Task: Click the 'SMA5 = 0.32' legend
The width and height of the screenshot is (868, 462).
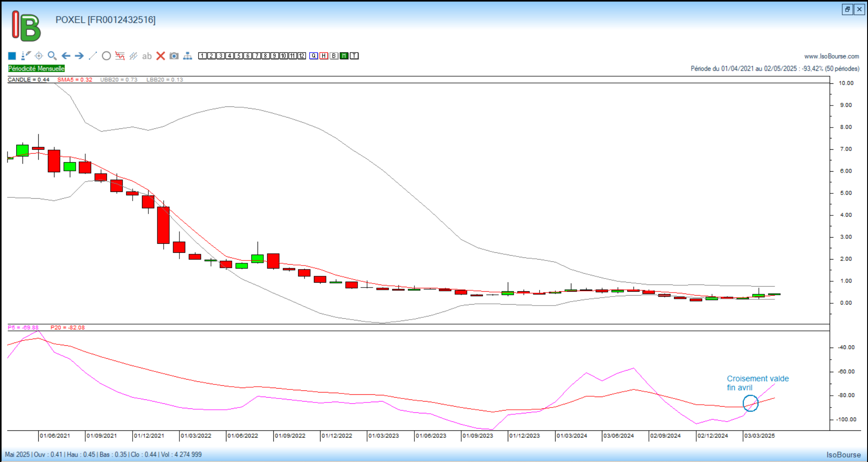Action: click(x=75, y=80)
